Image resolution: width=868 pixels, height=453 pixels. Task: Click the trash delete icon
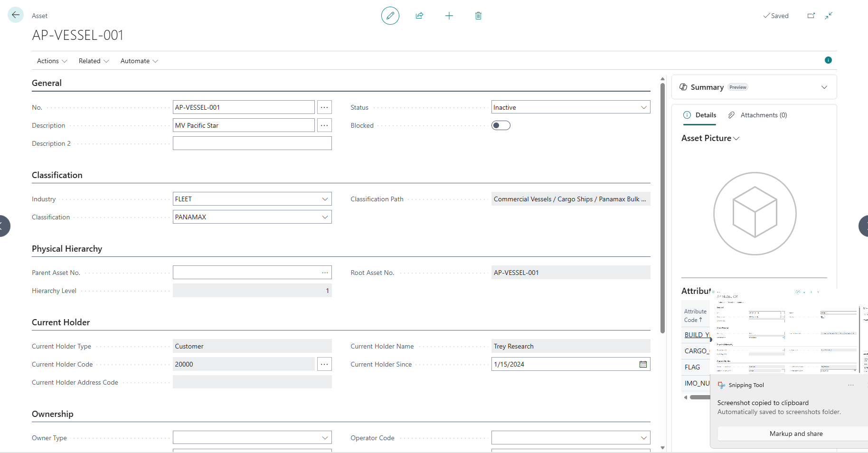[478, 16]
